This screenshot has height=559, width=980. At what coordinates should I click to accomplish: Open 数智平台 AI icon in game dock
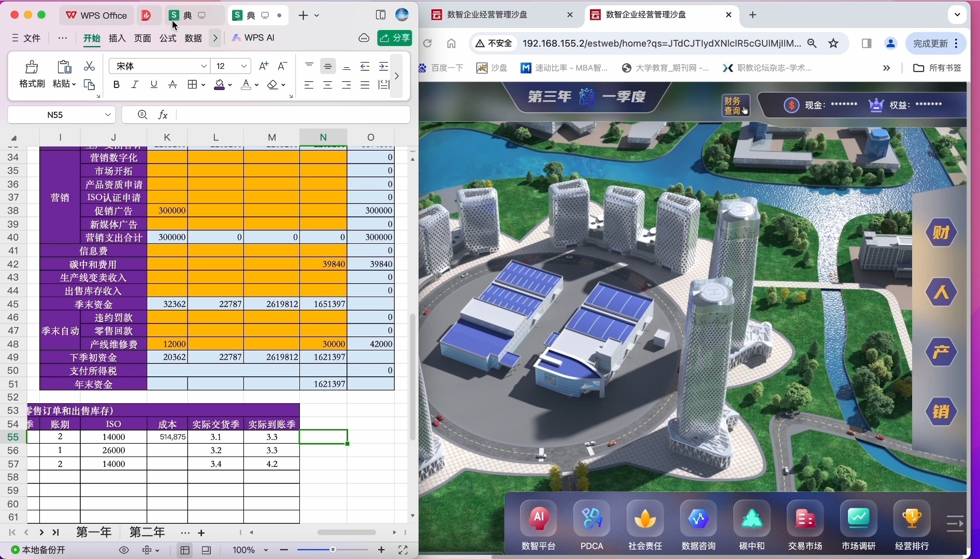pos(539,518)
